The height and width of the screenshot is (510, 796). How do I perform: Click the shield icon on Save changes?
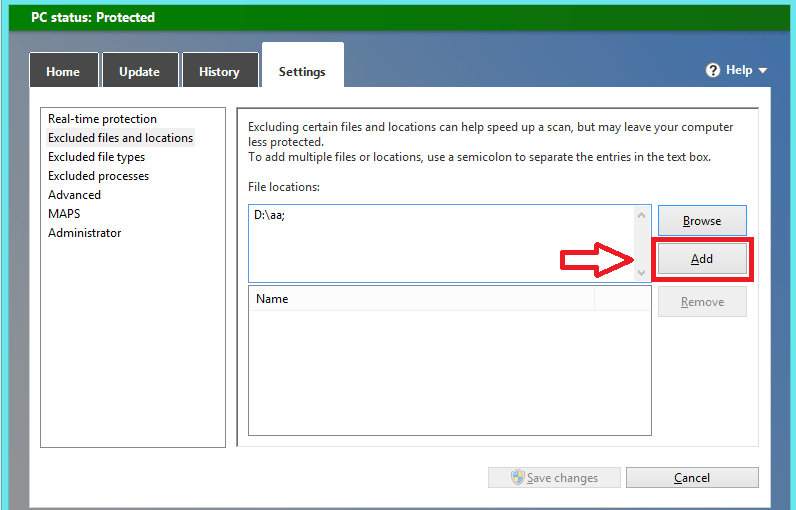518,478
